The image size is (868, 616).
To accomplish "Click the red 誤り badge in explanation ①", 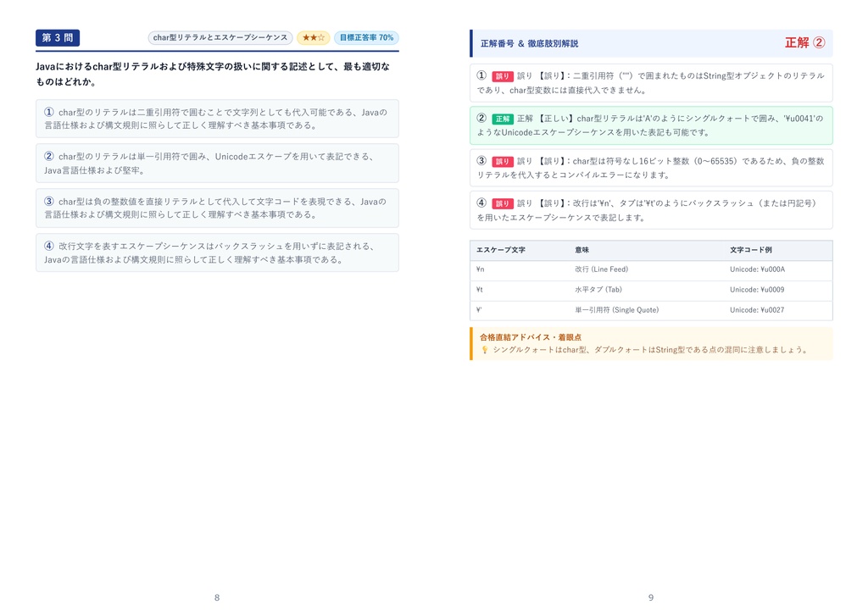I will tap(503, 76).
